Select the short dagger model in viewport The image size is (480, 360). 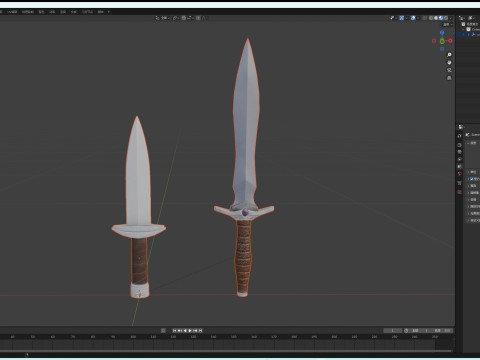pos(139,207)
